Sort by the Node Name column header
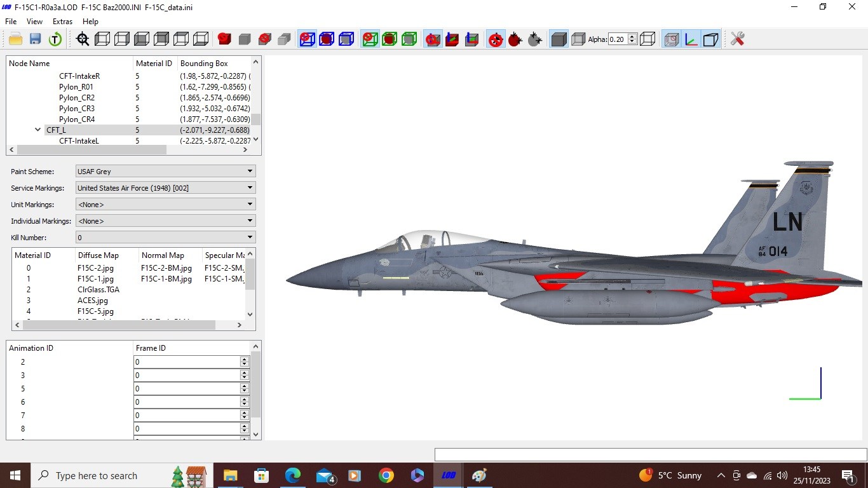Image resolution: width=868 pixels, height=488 pixels. coord(70,64)
